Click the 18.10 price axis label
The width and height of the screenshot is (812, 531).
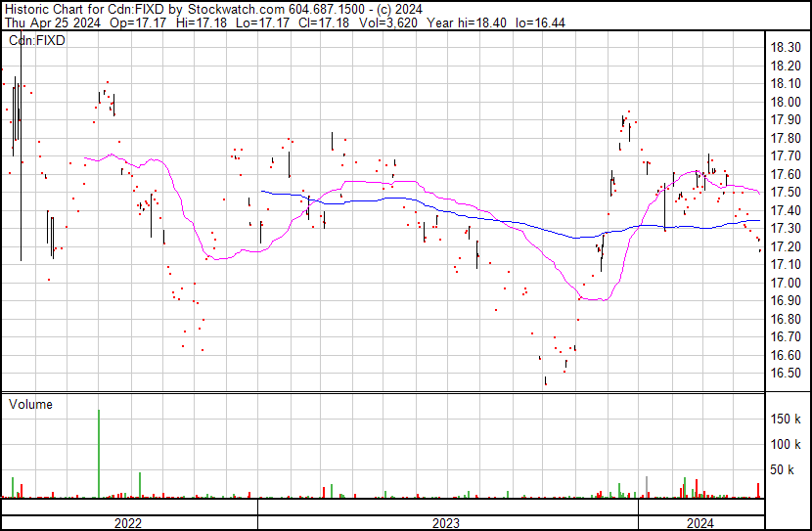[786, 84]
